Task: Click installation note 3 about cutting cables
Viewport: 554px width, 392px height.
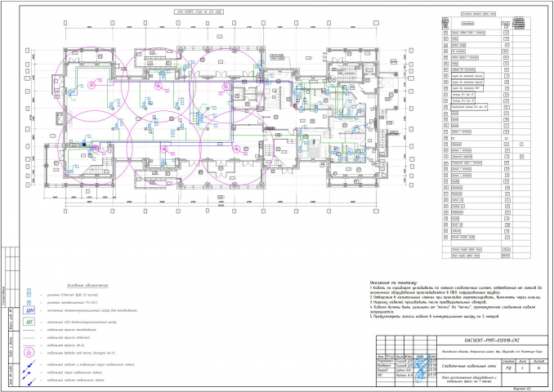Action: tap(428, 302)
